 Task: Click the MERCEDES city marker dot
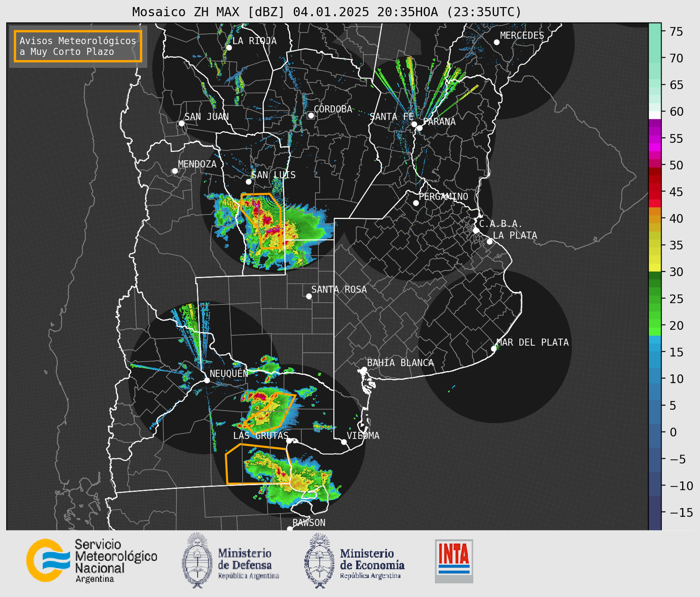pos(497,42)
